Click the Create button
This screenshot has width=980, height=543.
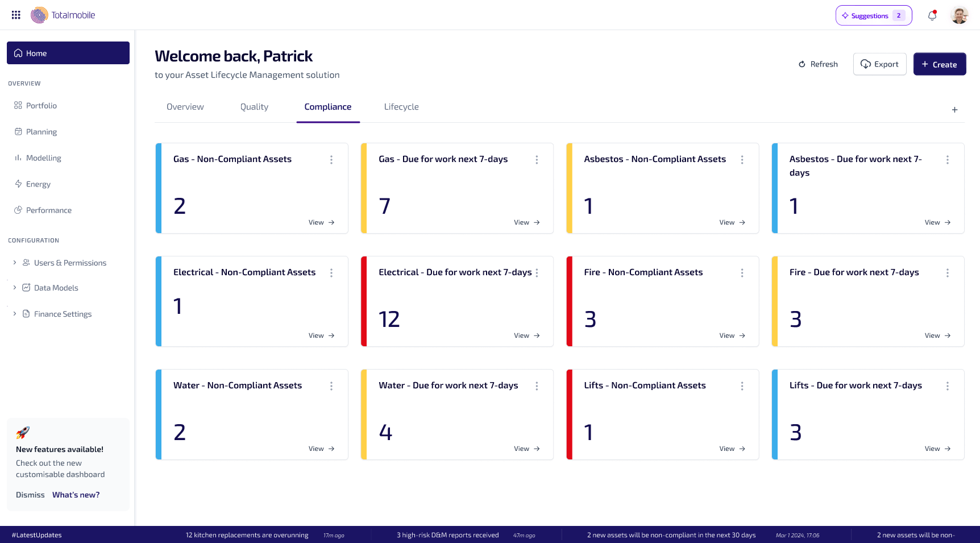(940, 64)
